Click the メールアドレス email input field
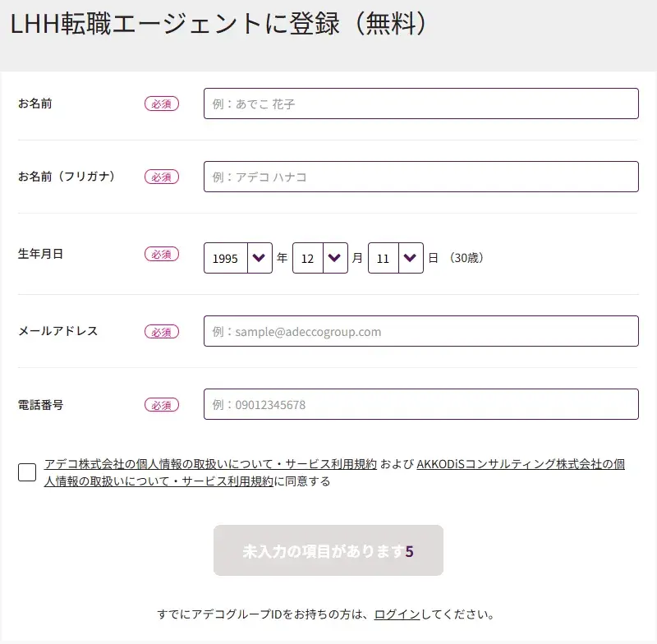 pyautogui.click(x=420, y=331)
